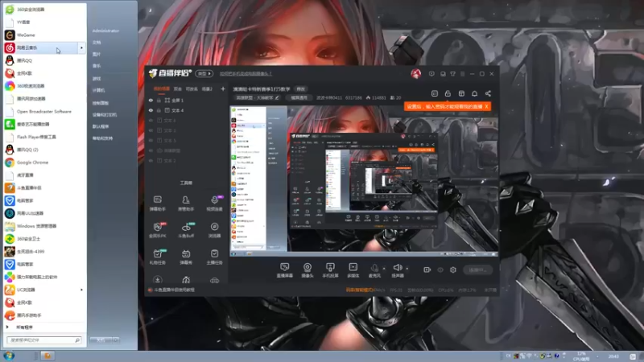
Task: Click the pinned taskbar app icon
Action: point(47,356)
